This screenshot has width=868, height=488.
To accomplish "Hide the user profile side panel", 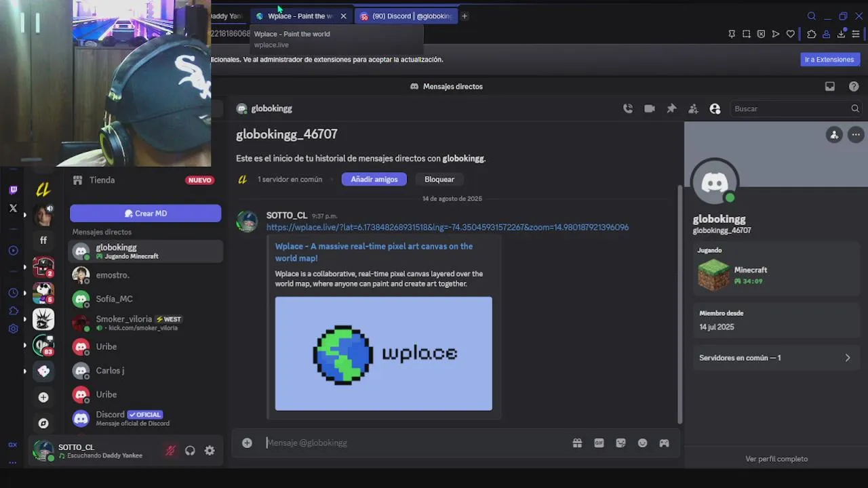I will (715, 108).
